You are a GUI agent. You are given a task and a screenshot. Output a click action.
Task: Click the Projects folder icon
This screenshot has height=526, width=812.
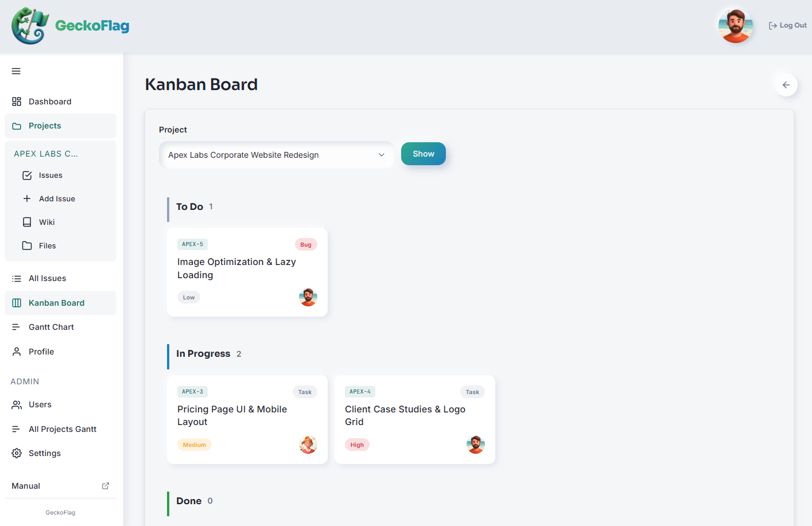(x=17, y=126)
